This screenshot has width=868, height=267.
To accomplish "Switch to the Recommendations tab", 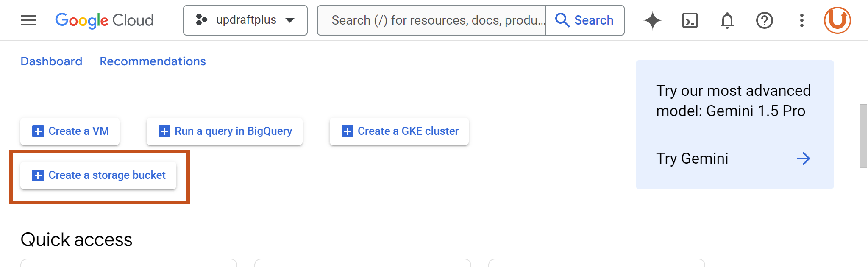I will (153, 61).
